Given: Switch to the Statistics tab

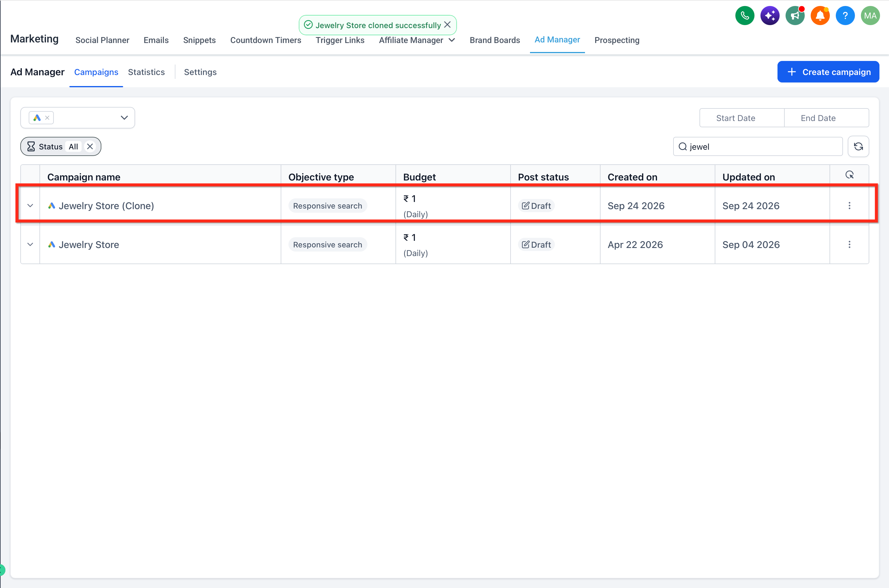Looking at the screenshot, I should (x=146, y=72).
